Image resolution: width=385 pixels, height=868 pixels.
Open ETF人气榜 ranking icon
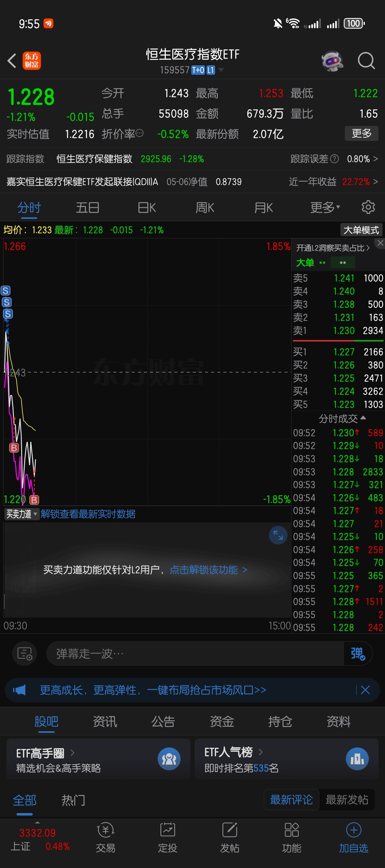click(x=357, y=759)
